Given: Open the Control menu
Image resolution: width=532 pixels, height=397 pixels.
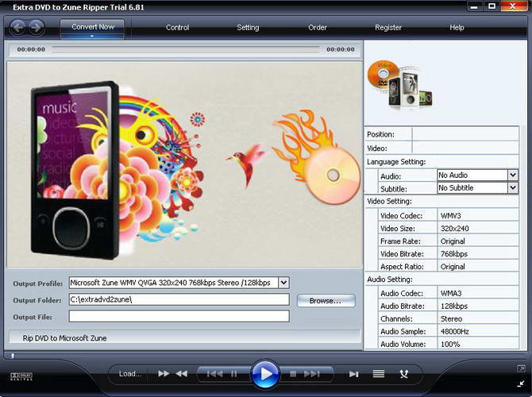Looking at the screenshot, I should (177, 28).
